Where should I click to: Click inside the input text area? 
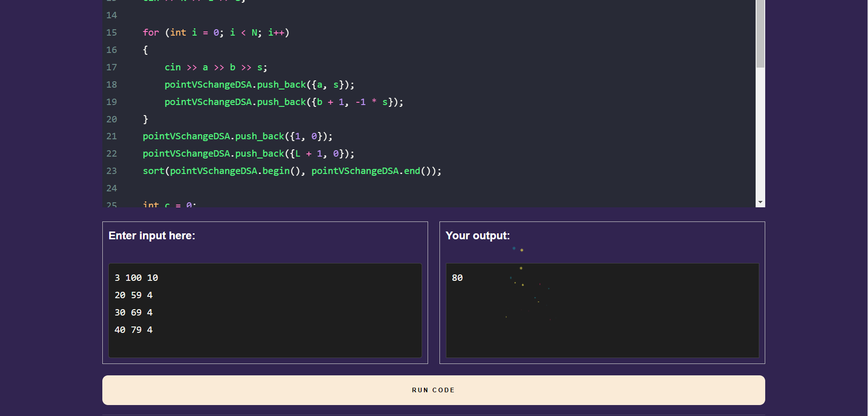265,310
